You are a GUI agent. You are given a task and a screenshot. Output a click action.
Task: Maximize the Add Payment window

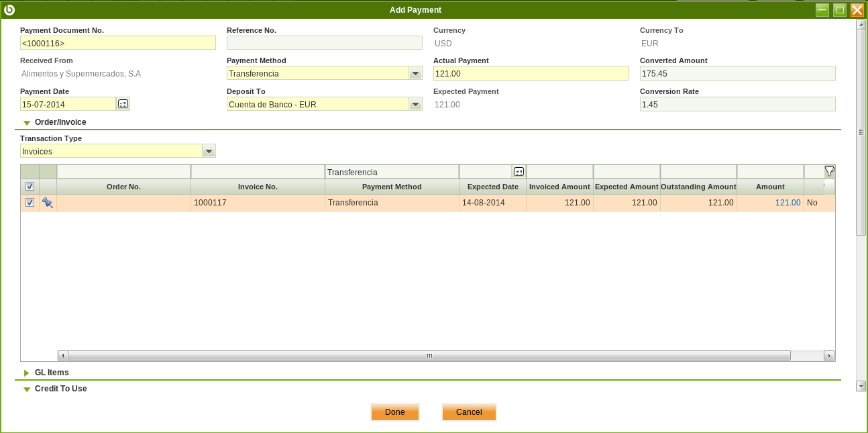[x=839, y=10]
